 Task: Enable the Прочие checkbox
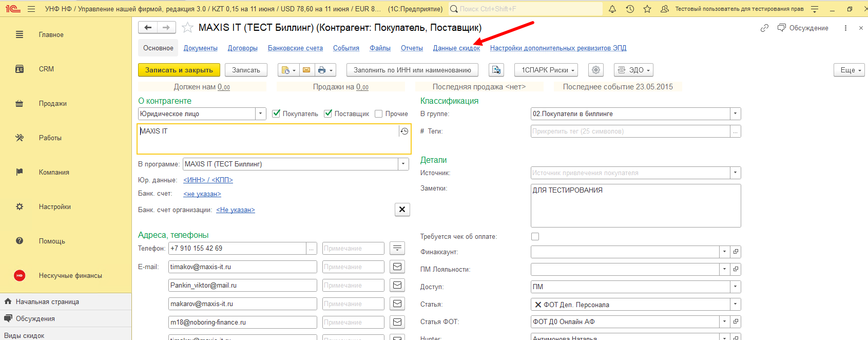[379, 114]
